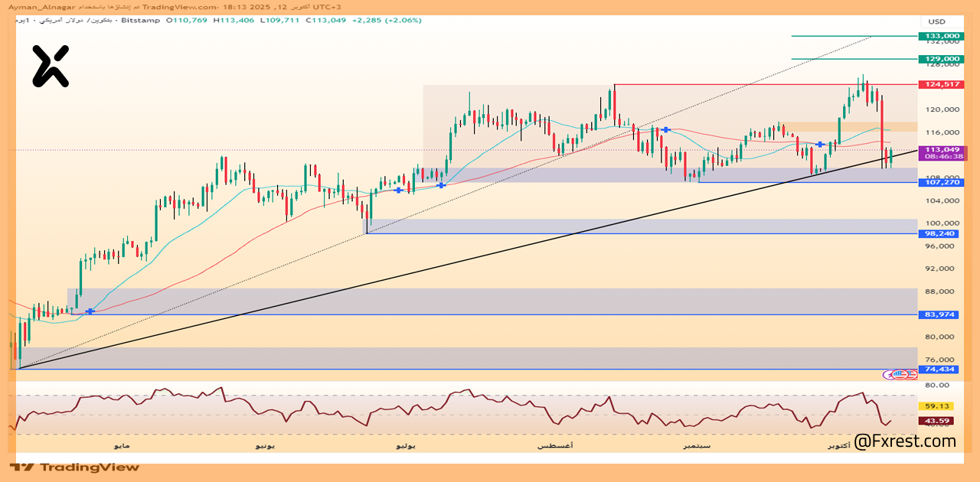The width and height of the screenshot is (980, 482).
Task: Select the 107,270 blue support label
Action: point(942,182)
